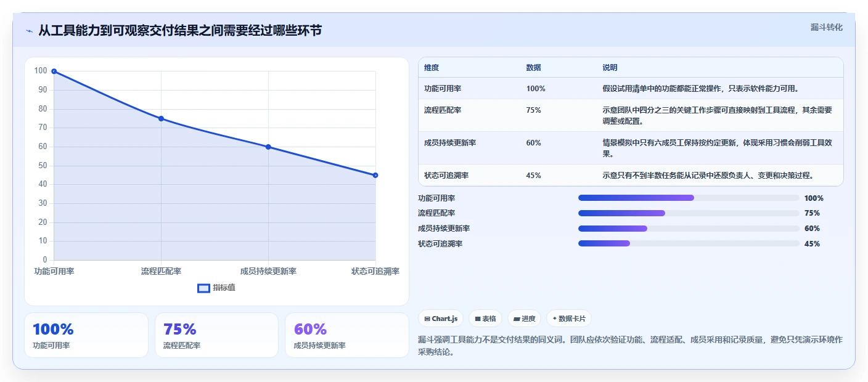Click the 100% value in the table
868x382 pixels.
[536, 89]
